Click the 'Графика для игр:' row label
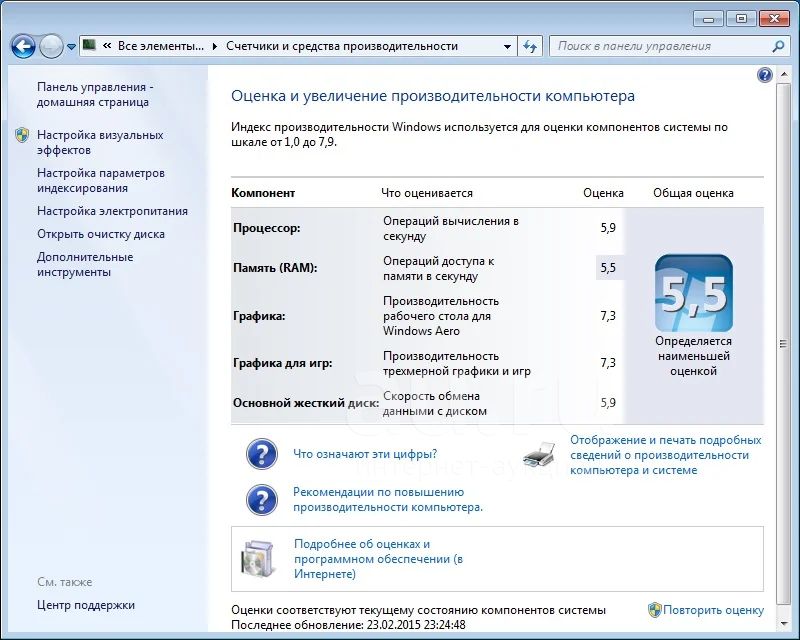 pos(283,363)
